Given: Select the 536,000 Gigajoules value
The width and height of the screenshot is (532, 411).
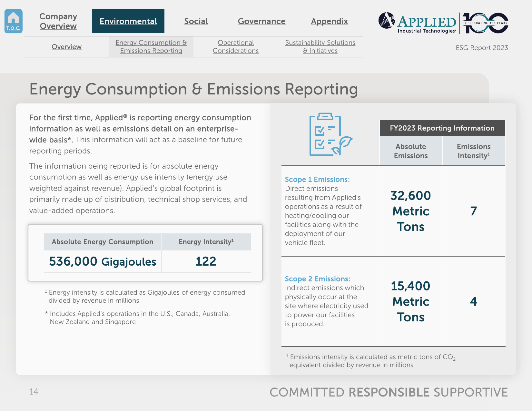Looking at the screenshot, I should coord(103,261).
